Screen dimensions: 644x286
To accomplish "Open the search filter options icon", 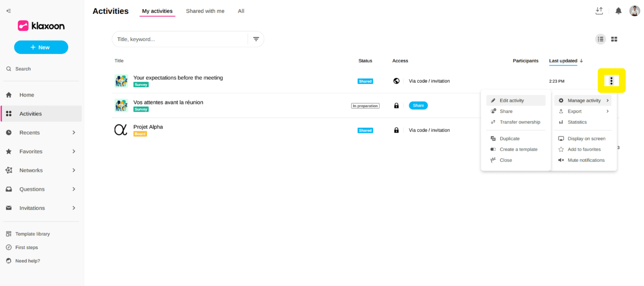I will pos(256,39).
